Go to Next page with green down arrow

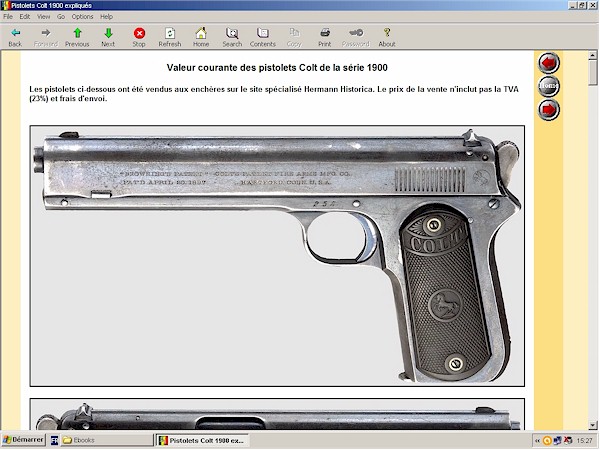click(x=108, y=37)
